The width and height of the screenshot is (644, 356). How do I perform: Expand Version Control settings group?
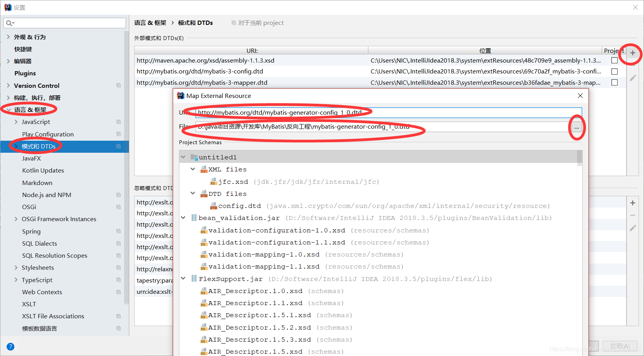pos(8,86)
